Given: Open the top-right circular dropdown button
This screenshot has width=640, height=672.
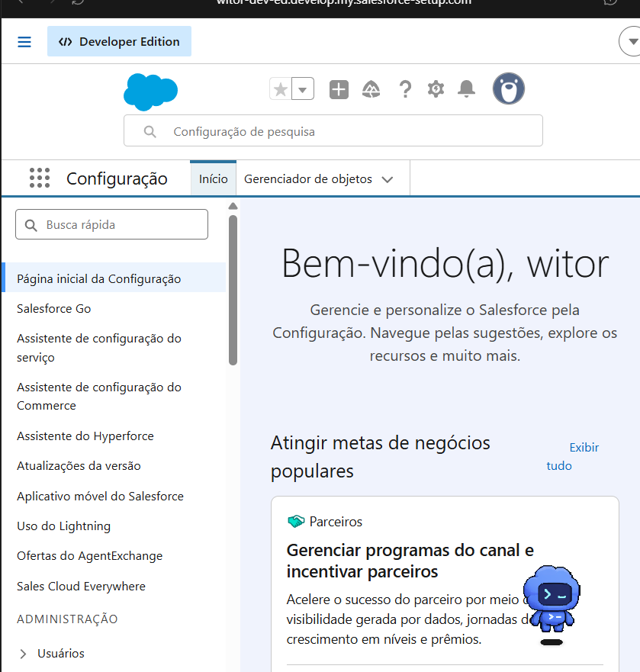Looking at the screenshot, I should [x=631, y=42].
